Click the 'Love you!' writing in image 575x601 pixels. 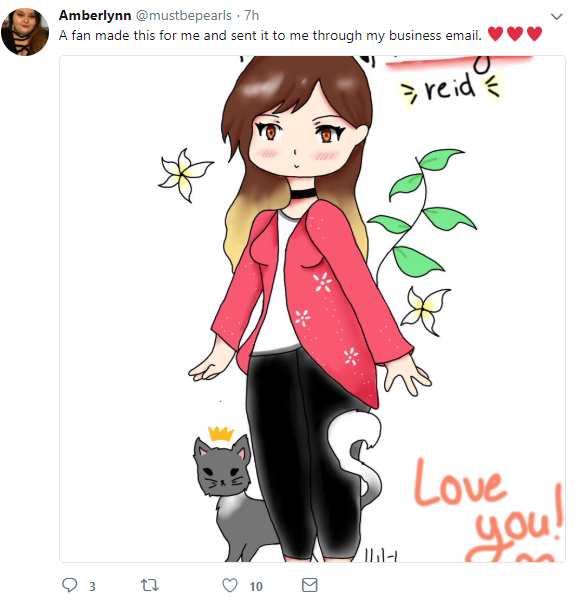[x=489, y=508]
